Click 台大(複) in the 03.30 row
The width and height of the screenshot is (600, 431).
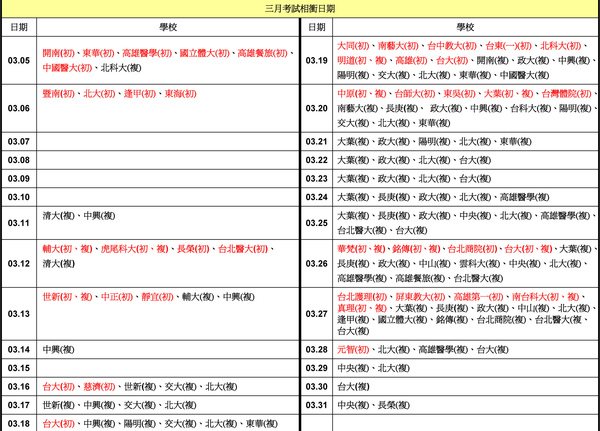tap(353, 387)
